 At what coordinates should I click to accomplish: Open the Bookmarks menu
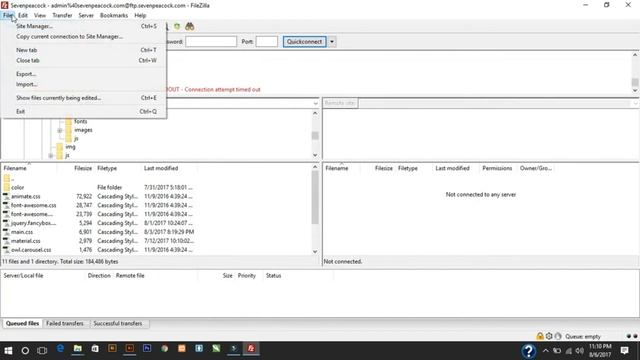pos(114,16)
